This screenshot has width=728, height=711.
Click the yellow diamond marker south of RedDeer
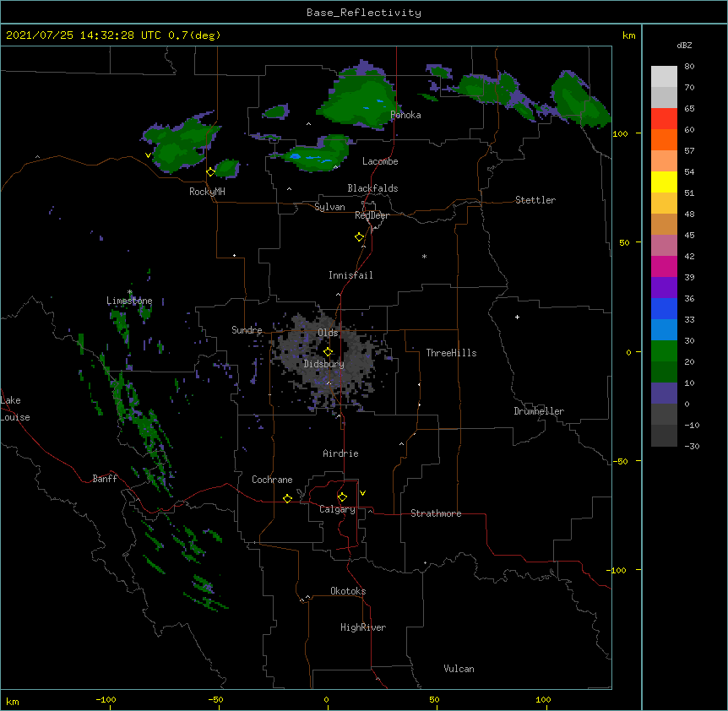tap(359, 237)
